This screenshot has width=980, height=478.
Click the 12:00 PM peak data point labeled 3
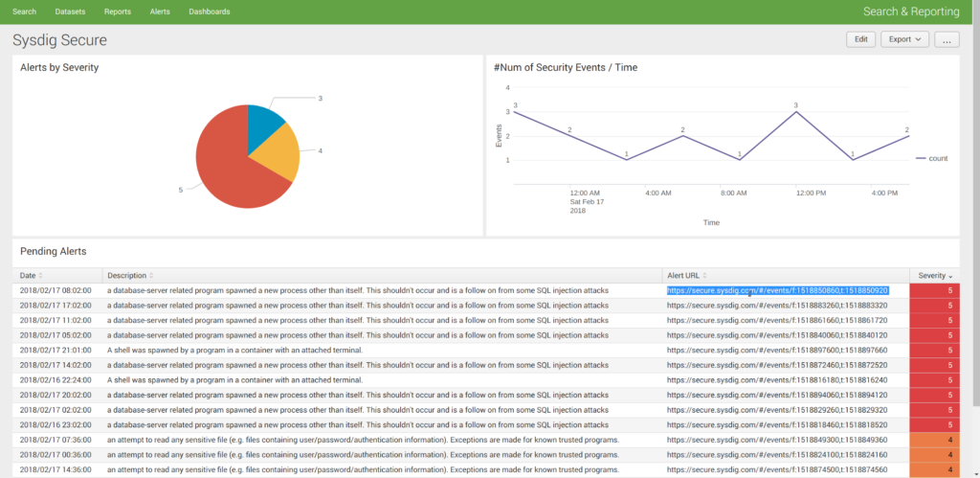pos(795,112)
